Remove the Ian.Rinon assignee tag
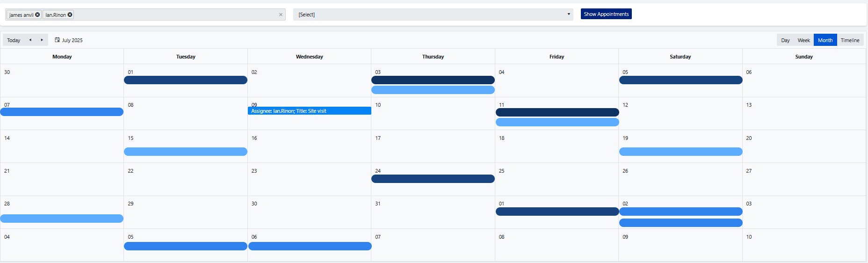 point(70,15)
